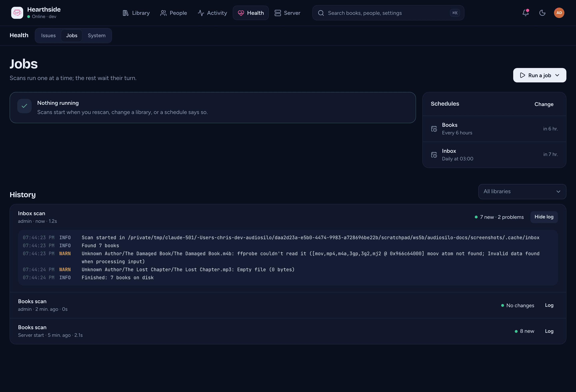Viewport: 576px width, 392px height.
Task: Show Log for the 8 new Books scan
Action: coord(549,331)
